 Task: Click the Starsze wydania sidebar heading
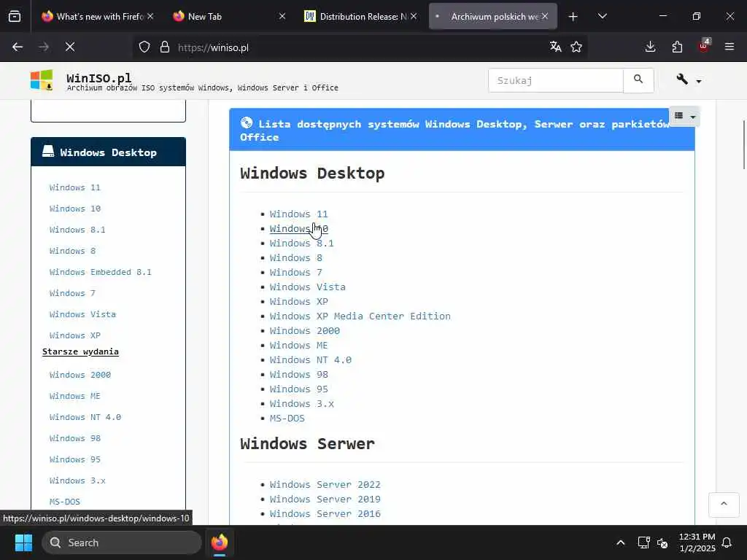click(80, 351)
